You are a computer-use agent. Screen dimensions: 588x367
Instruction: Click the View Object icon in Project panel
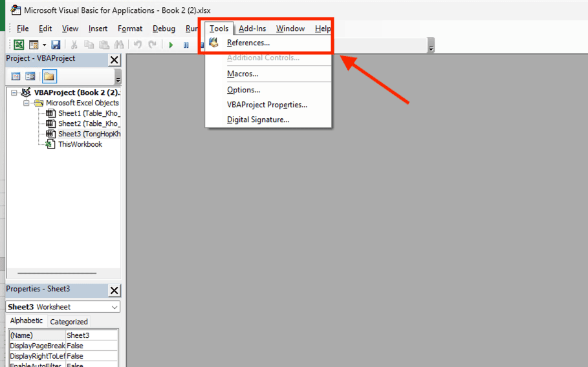tap(30, 76)
